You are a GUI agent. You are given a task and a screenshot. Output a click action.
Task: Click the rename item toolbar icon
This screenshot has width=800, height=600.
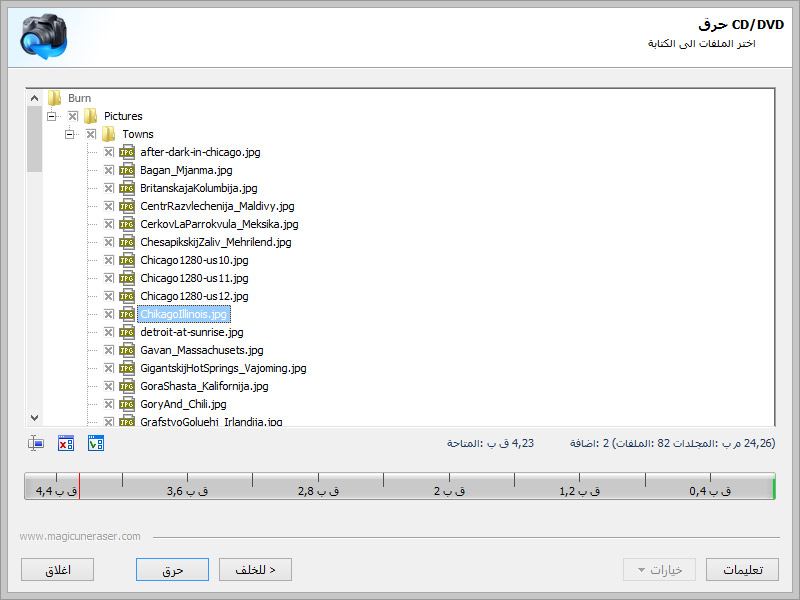[x=36, y=443]
